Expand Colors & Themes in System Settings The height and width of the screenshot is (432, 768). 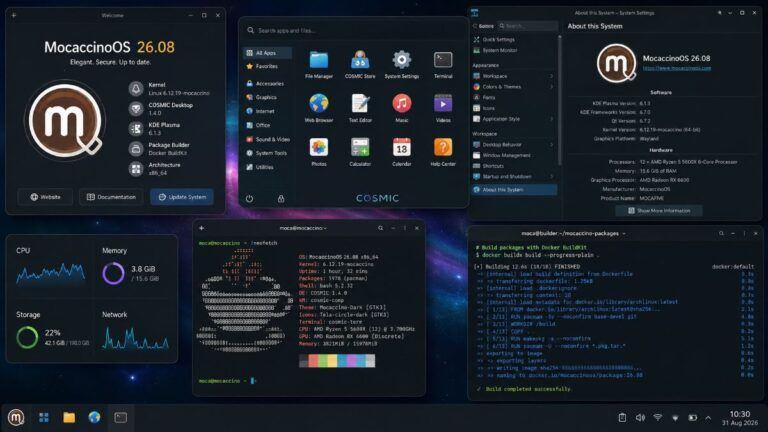click(551, 87)
